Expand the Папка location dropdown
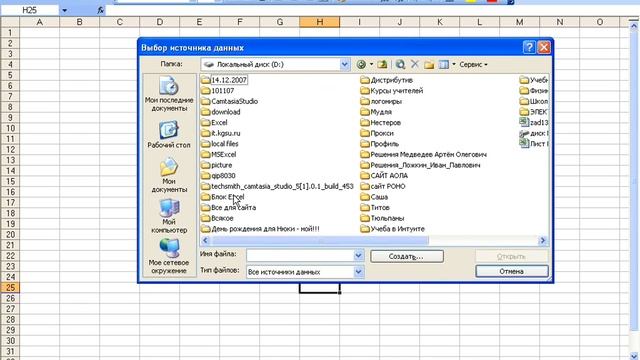 point(344,64)
